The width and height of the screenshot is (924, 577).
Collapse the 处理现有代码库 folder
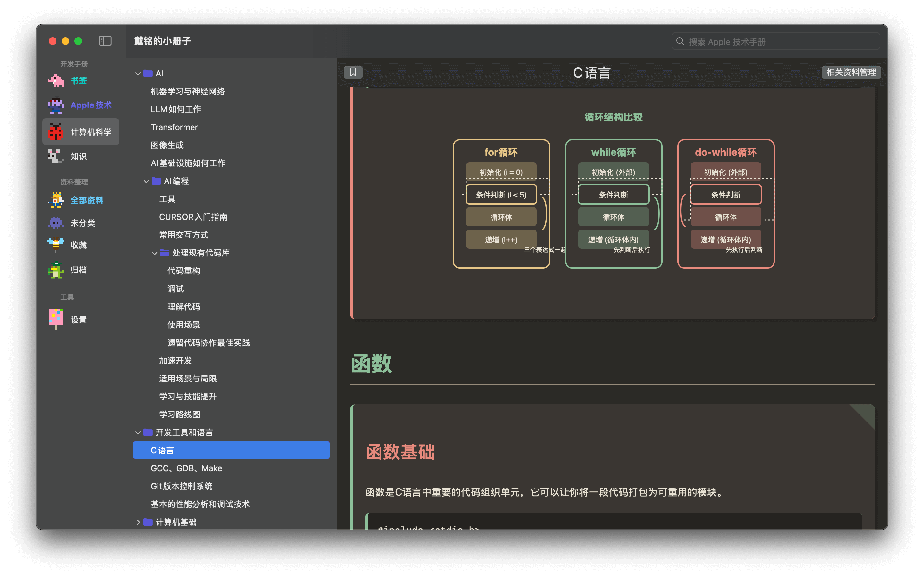click(x=155, y=253)
